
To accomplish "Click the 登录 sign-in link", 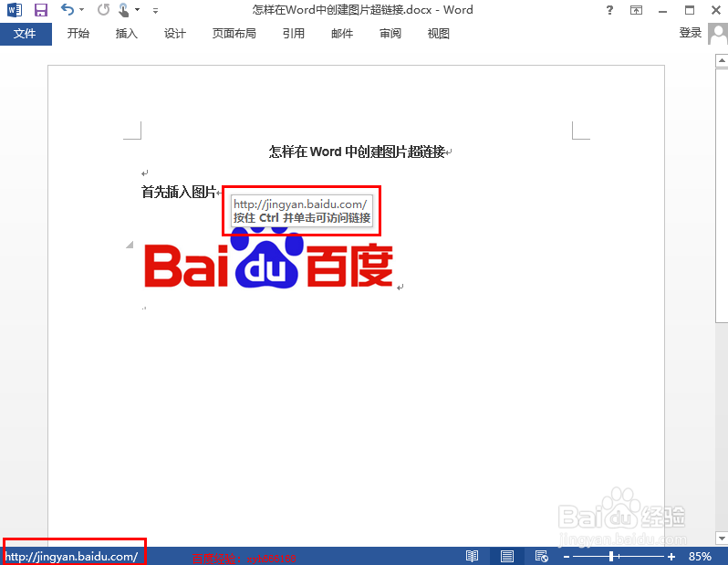I will 691,33.
